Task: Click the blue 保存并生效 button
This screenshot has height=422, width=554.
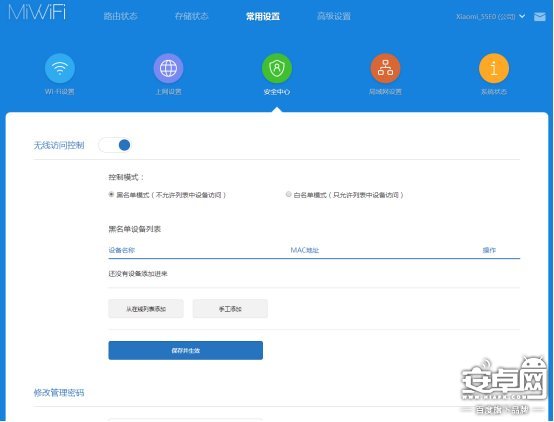Action: 185,351
